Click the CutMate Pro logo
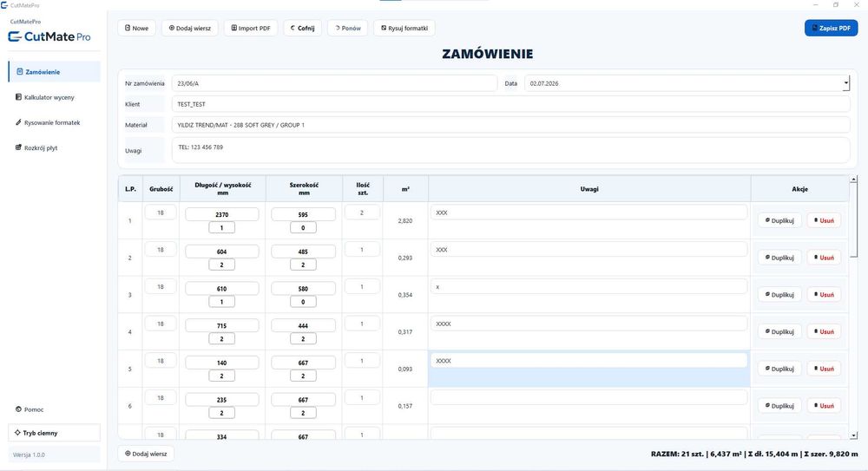This screenshot has height=471, width=868. [x=49, y=36]
